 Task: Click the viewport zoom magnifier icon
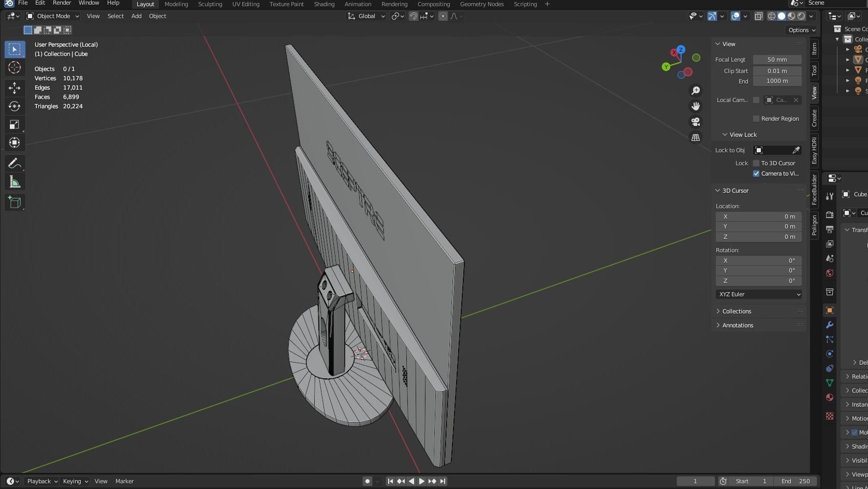(x=696, y=91)
